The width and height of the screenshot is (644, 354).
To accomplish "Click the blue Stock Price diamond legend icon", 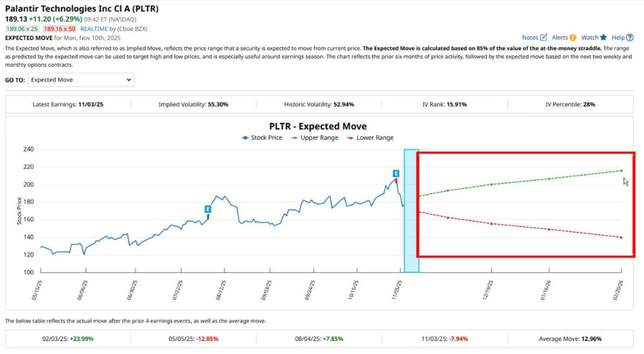I will [245, 138].
